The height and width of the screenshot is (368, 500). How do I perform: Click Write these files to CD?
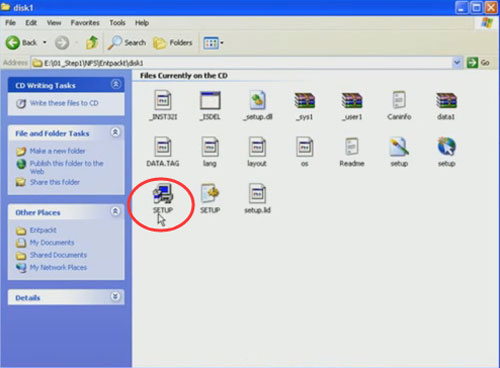[x=64, y=103]
